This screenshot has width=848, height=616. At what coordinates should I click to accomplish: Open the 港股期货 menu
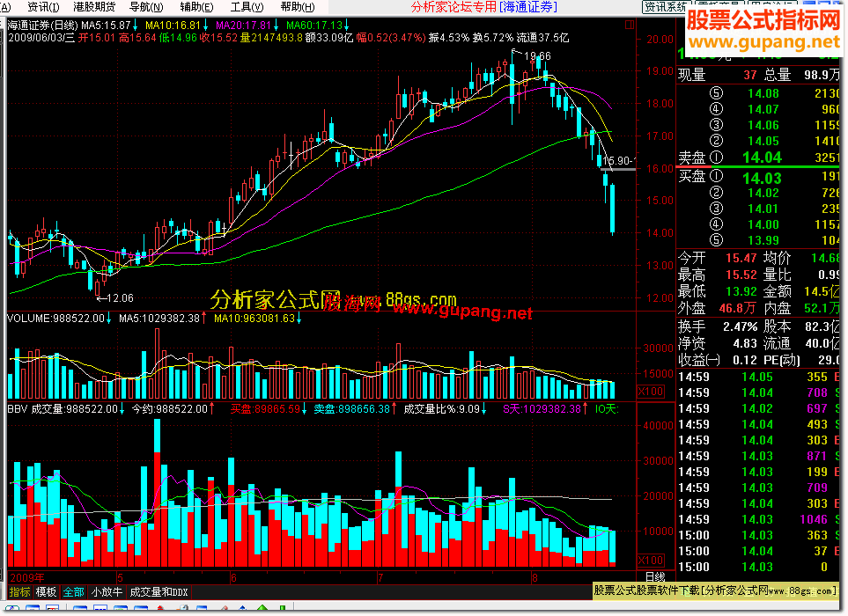tap(94, 7)
